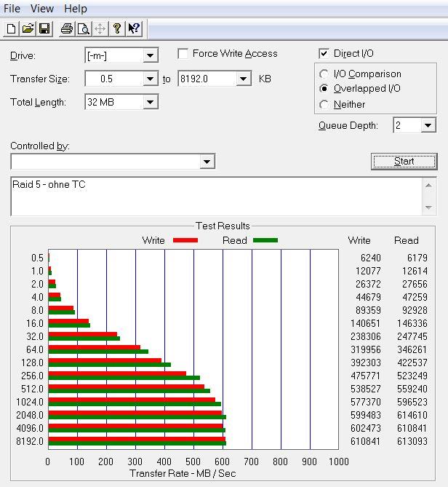Click the description box scroll down arrow

coord(429,207)
